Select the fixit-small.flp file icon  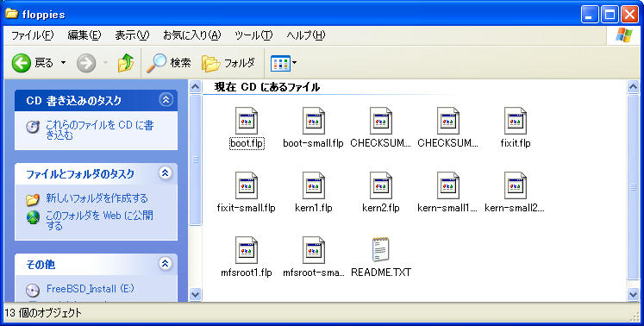247,185
